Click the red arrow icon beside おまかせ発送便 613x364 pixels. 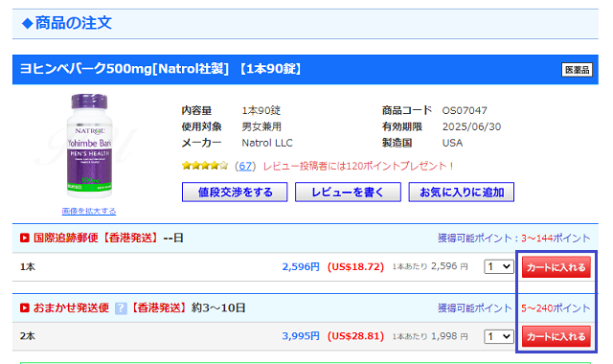(x=25, y=307)
